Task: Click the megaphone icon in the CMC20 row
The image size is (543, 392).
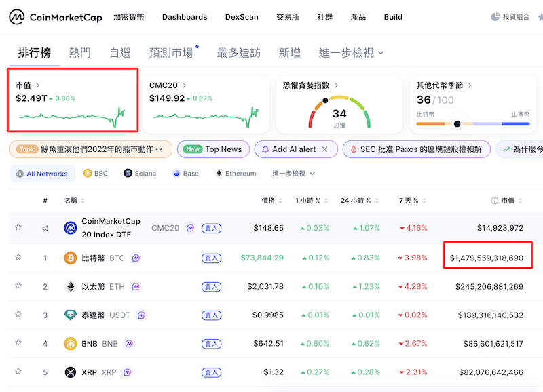Action: (x=45, y=228)
